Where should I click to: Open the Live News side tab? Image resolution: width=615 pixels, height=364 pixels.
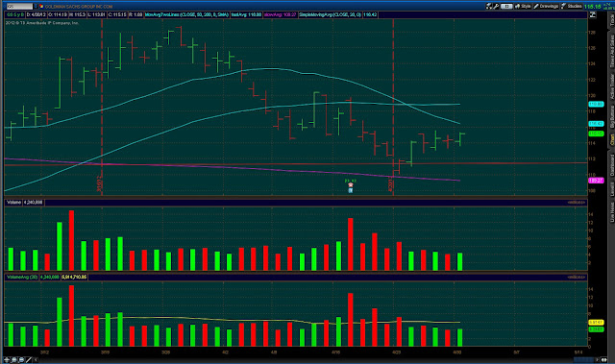tap(611, 212)
